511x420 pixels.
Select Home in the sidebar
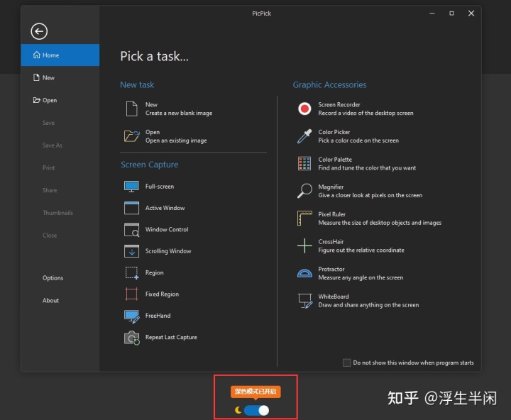(x=60, y=55)
